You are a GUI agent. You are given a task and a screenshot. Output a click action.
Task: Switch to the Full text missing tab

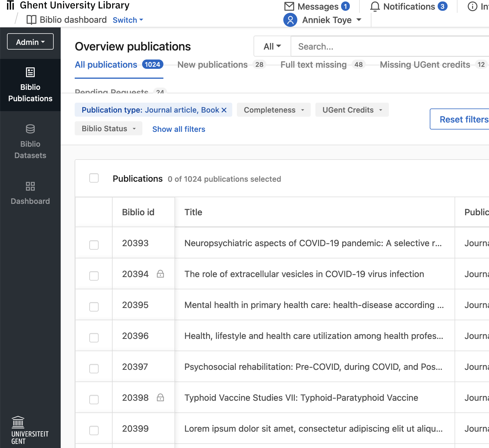[x=313, y=64]
